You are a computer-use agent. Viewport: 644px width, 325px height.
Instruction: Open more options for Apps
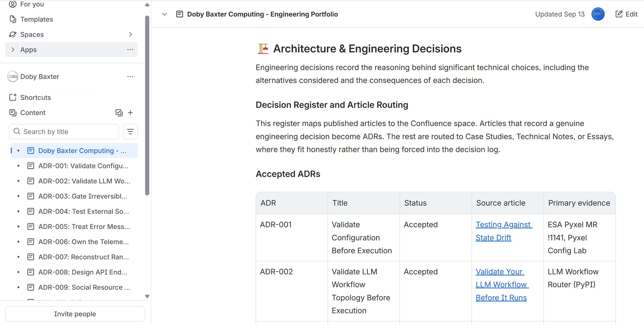pos(130,50)
